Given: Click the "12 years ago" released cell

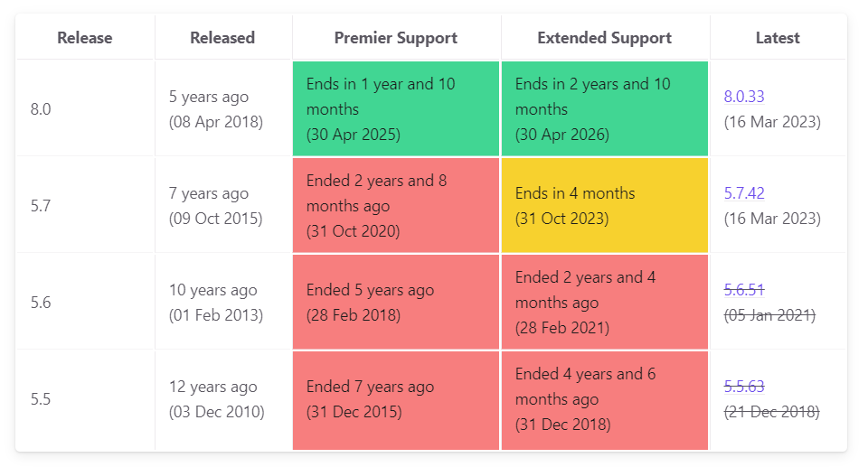Looking at the screenshot, I should coord(222,399).
